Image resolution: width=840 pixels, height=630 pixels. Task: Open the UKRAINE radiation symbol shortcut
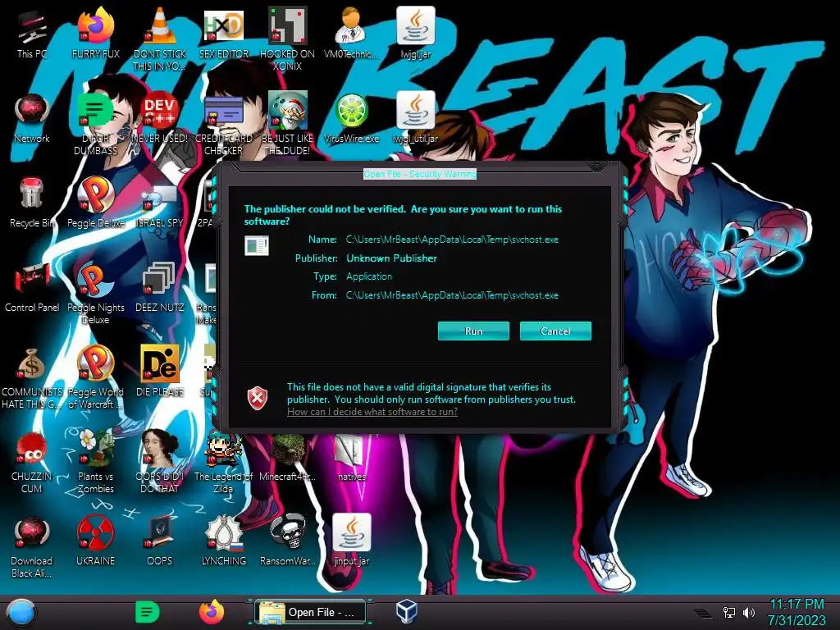coord(95,541)
